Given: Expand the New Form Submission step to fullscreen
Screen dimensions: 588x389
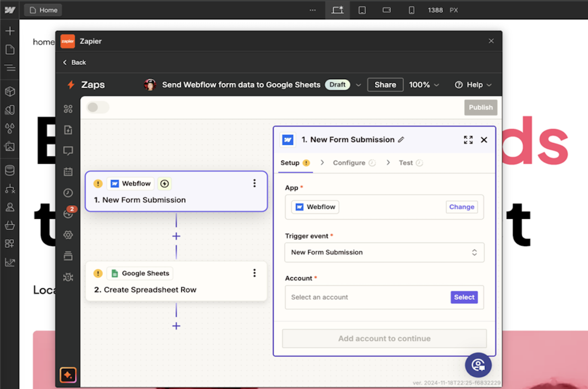Looking at the screenshot, I should tap(468, 140).
